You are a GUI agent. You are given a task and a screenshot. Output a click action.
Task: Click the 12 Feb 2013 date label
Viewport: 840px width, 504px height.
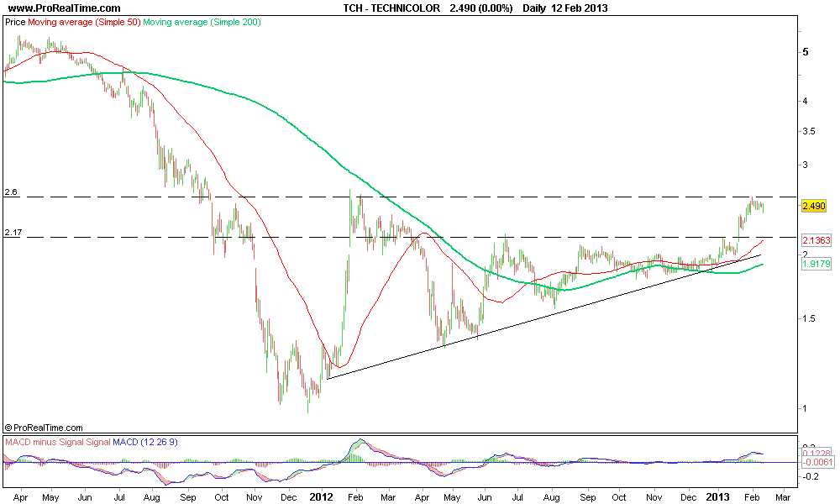[x=579, y=8]
